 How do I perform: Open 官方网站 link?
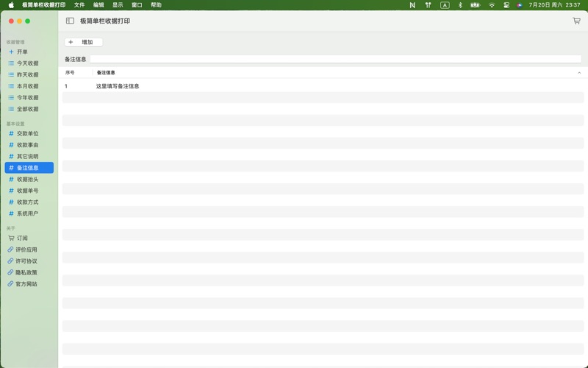pyautogui.click(x=29, y=283)
